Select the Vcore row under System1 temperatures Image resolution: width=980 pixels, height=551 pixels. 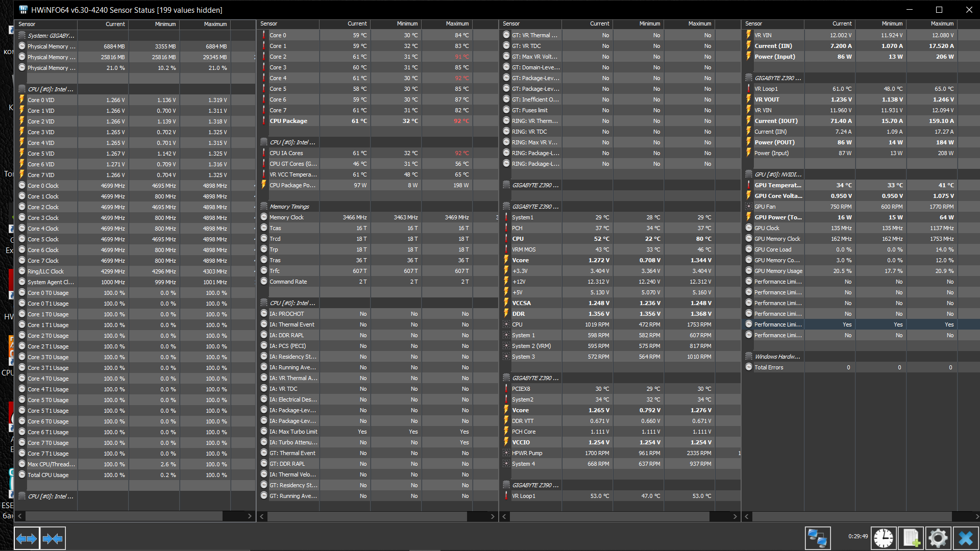[x=520, y=260]
